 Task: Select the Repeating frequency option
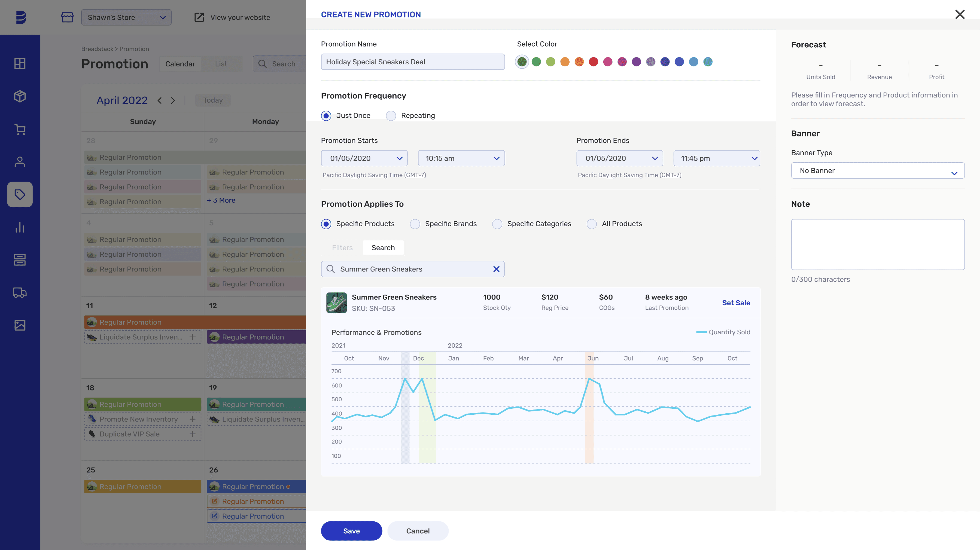point(391,116)
